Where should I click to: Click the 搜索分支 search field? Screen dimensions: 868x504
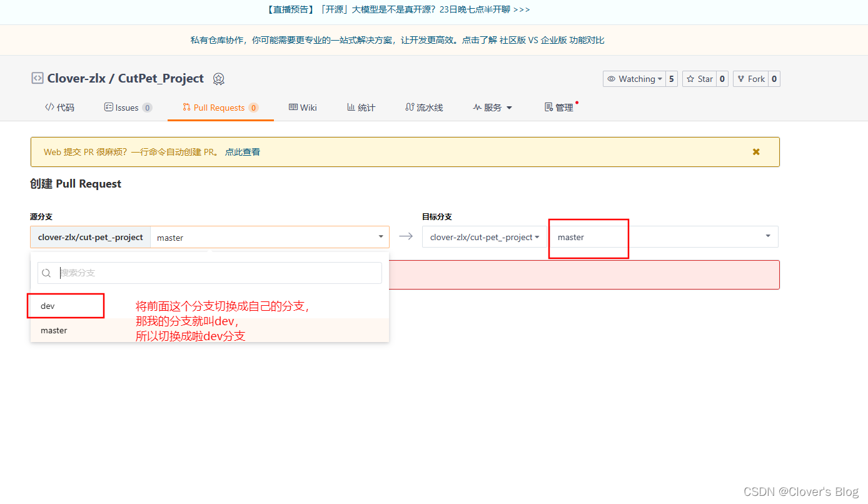point(209,273)
